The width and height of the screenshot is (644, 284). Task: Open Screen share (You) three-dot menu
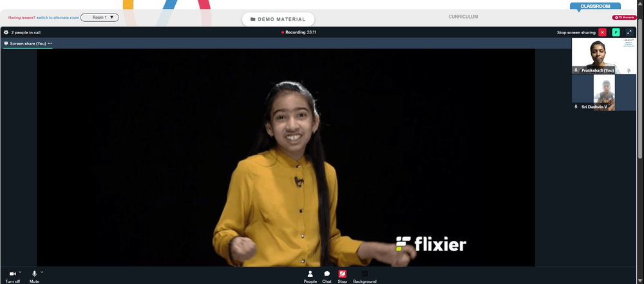point(50,43)
